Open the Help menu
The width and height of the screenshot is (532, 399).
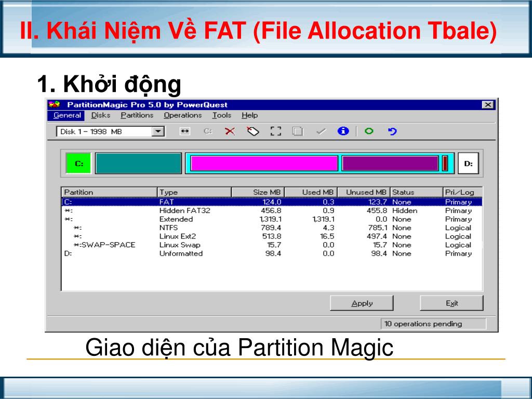click(250, 115)
